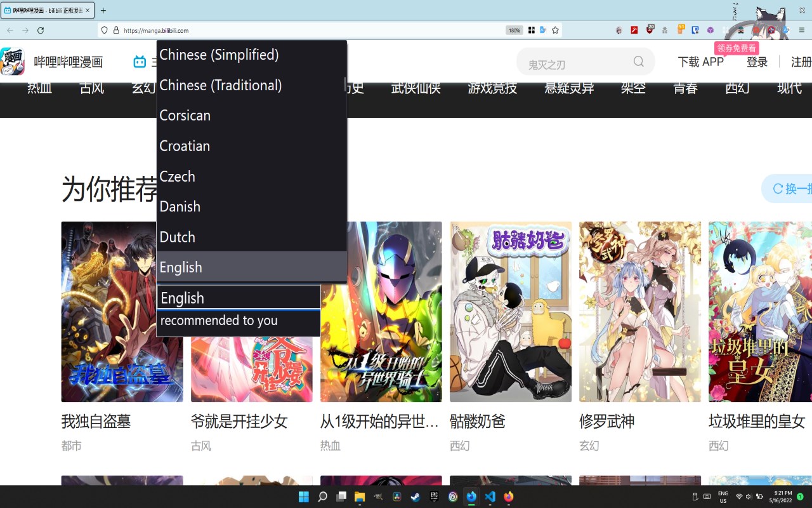The width and height of the screenshot is (812, 508).
Task: Select Chinese (Traditional) from language list
Action: pyautogui.click(x=251, y=85)
